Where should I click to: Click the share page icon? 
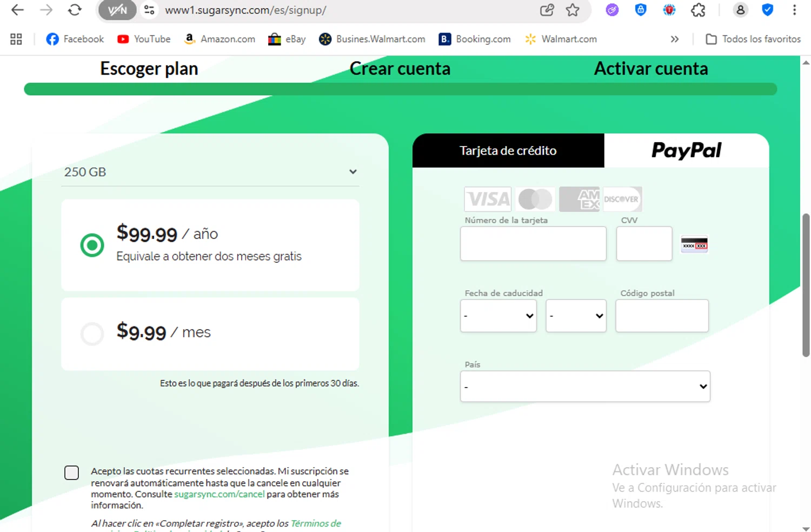tap(547, 10)
